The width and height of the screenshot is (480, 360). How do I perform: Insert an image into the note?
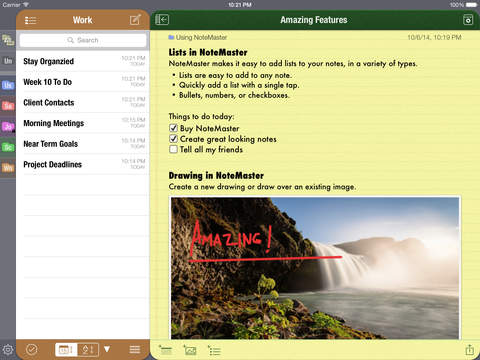(190, 350)
